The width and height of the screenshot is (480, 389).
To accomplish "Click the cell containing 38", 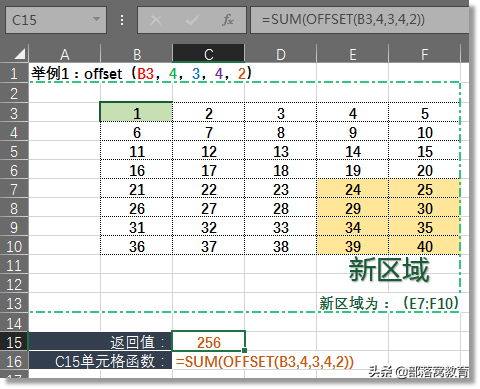I will [281, 246].
